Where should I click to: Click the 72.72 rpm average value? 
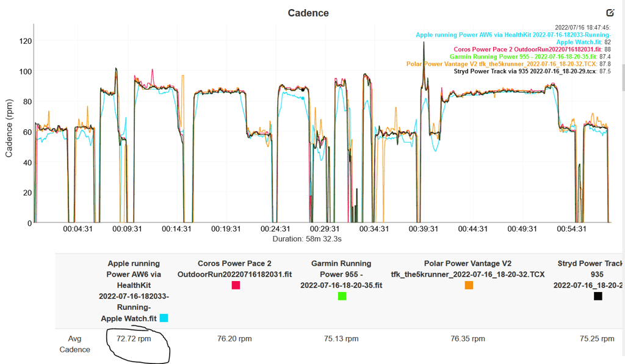pos(134,338)
